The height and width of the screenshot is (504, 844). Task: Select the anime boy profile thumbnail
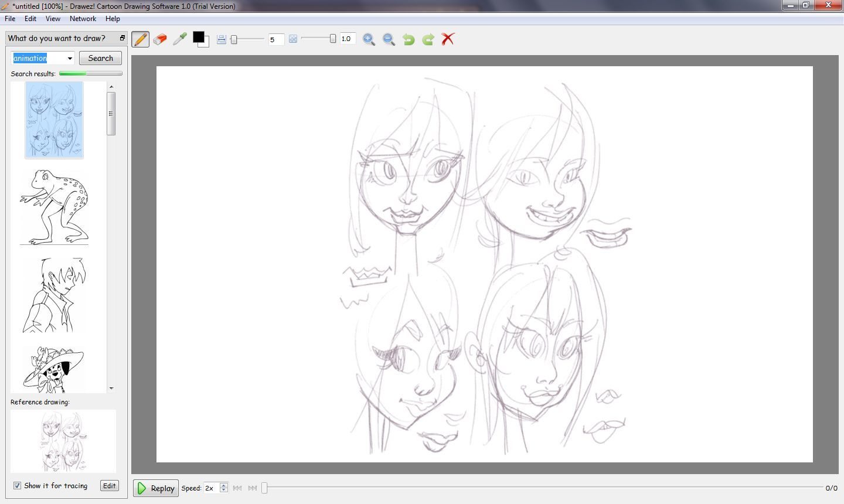click(54, 295)
